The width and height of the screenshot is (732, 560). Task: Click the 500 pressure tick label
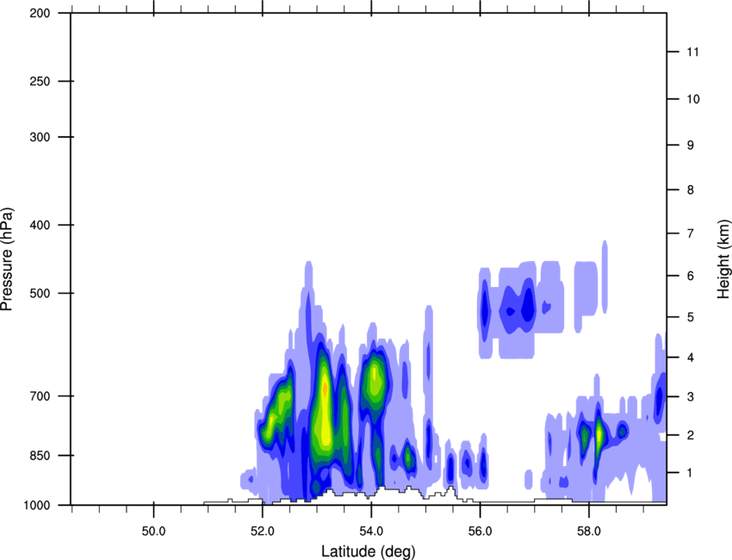pos(40,293)
